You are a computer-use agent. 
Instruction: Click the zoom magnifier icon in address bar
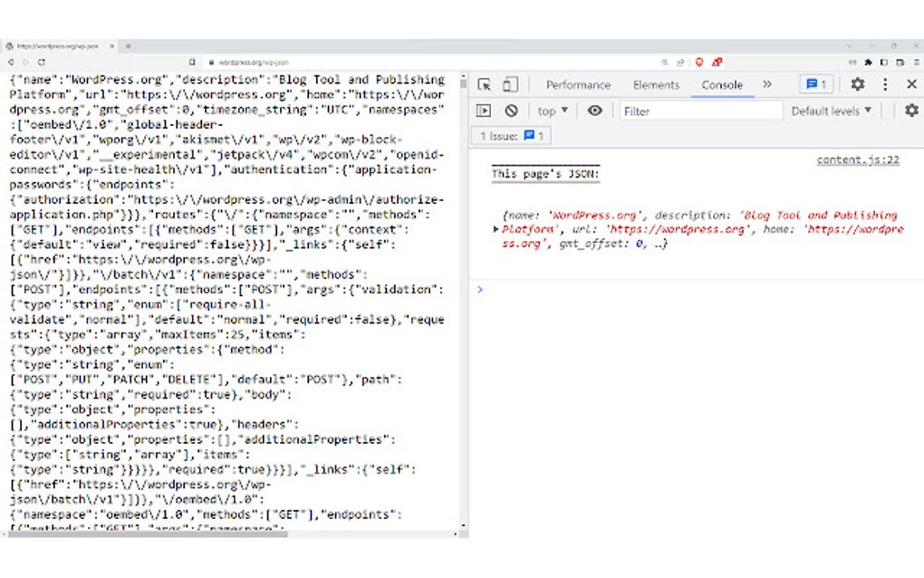665,62
